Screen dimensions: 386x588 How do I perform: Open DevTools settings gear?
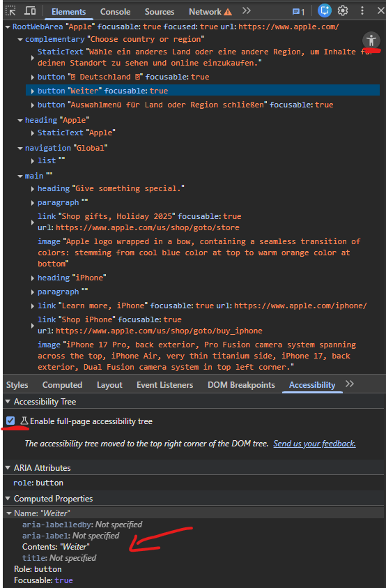pos(343,11)
